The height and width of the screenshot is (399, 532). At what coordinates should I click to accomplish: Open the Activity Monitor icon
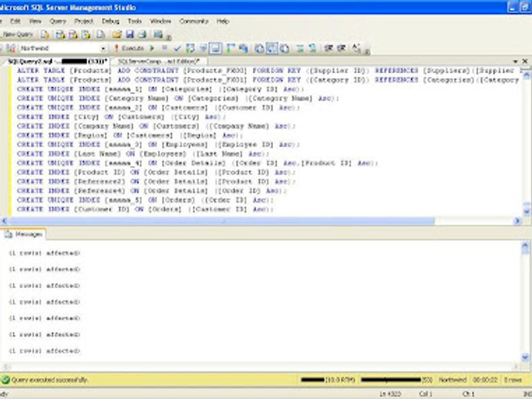(x=158, y=35)
